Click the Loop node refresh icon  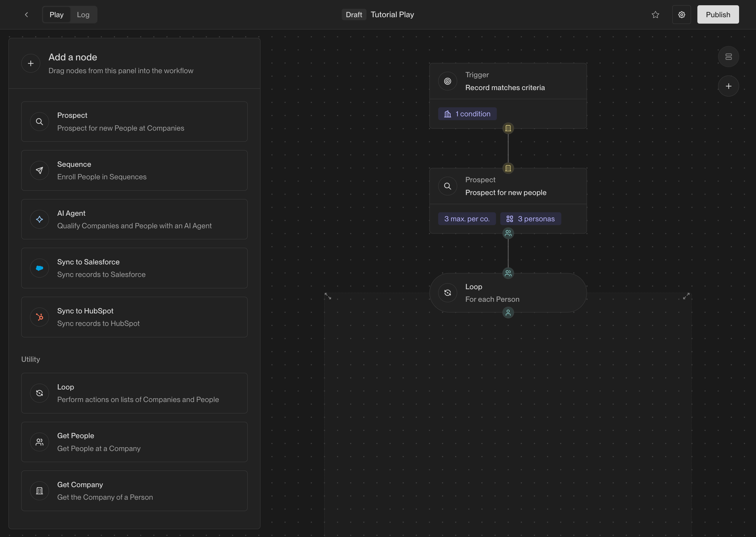click(x=447, y=293)
